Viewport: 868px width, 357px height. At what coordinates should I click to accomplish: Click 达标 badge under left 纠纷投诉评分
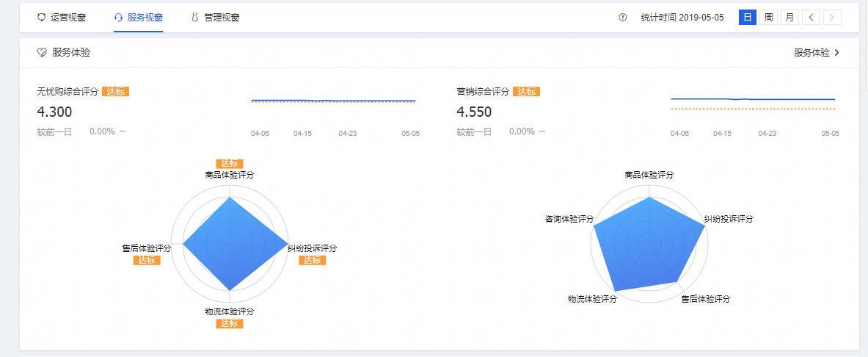click(x=313, y=261)
